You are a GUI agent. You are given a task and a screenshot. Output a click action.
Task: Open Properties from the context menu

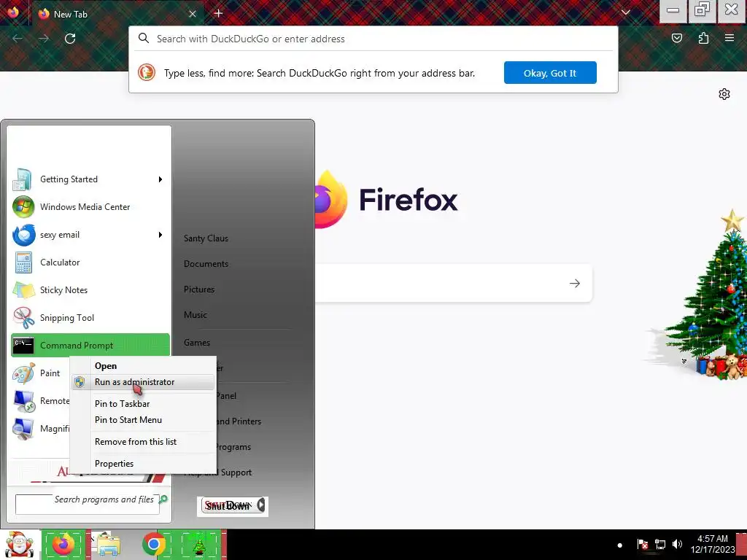click(143, 464)
